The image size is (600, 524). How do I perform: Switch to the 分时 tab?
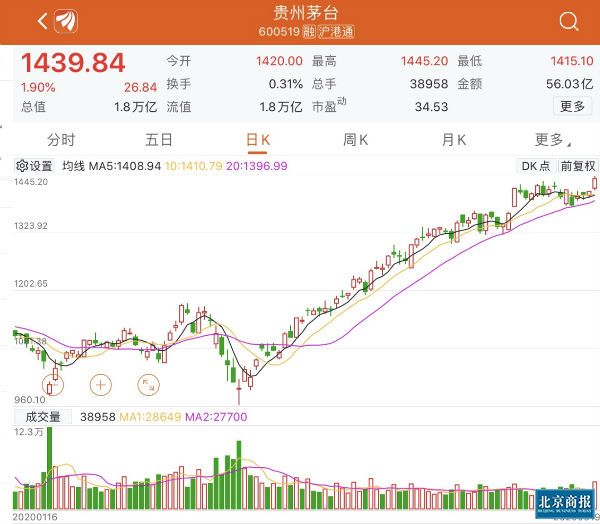(x=61, y=140)
